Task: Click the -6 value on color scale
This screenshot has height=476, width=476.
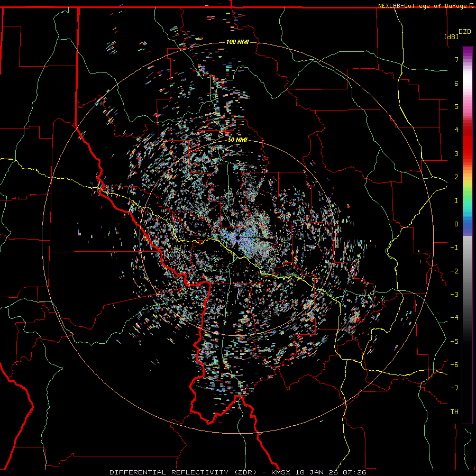Action: pos(454,365)
